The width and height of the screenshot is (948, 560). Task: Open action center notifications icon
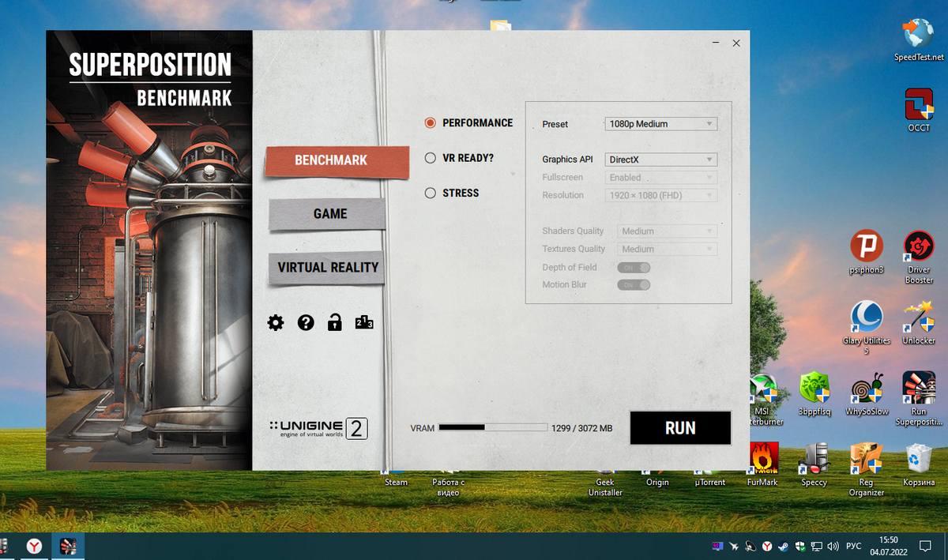(x=925, y=546)
